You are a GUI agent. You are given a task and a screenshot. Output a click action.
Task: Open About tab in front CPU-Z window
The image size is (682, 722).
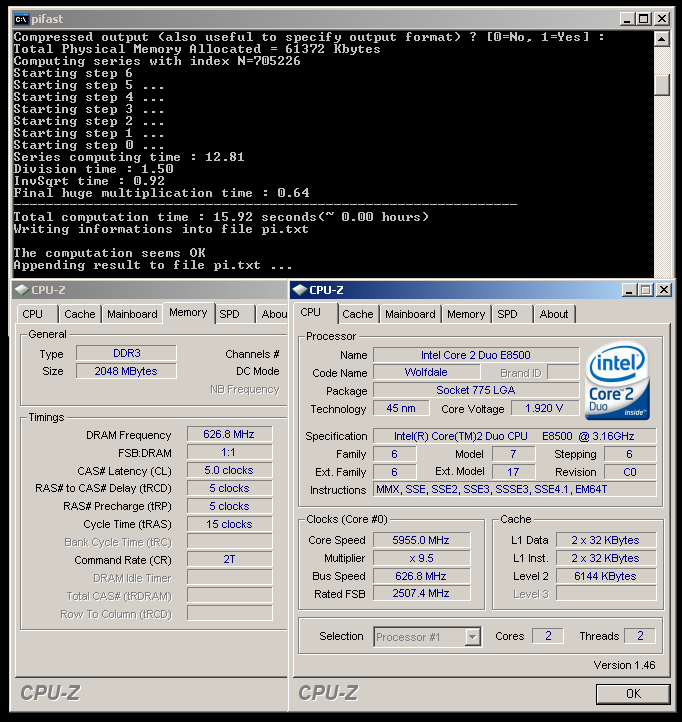point(554,314)
